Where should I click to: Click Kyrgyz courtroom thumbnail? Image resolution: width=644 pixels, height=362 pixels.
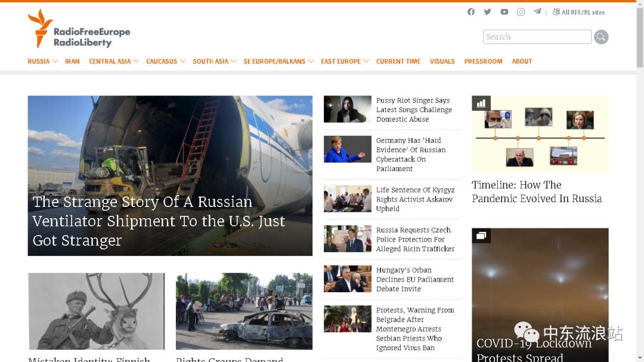click(348, 199)
